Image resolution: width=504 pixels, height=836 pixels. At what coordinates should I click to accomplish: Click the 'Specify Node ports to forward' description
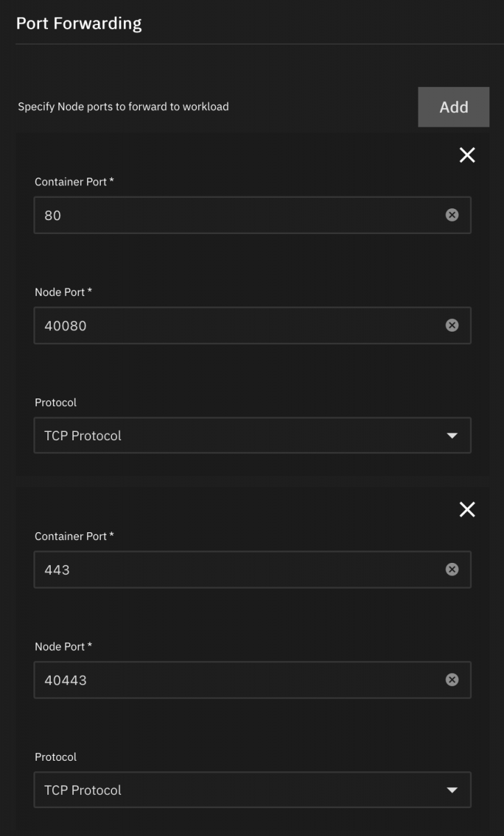pyautogui.click(x=123, y=107)
